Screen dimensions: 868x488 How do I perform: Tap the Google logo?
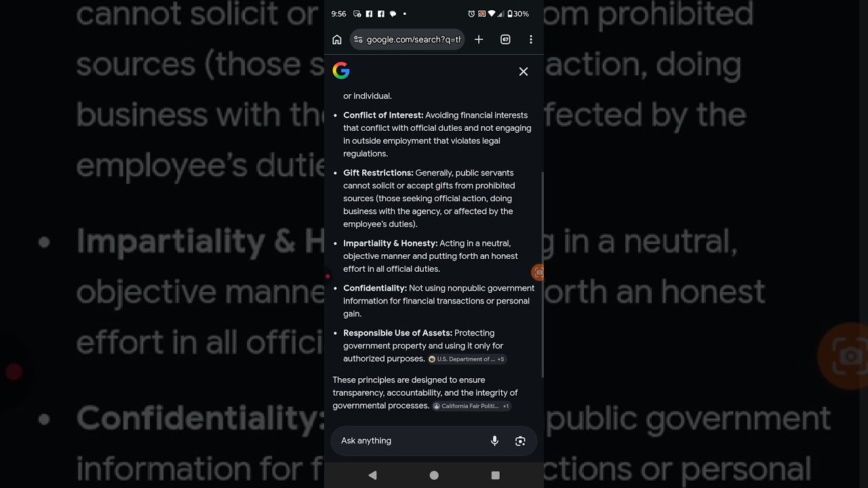click(341, 70)
